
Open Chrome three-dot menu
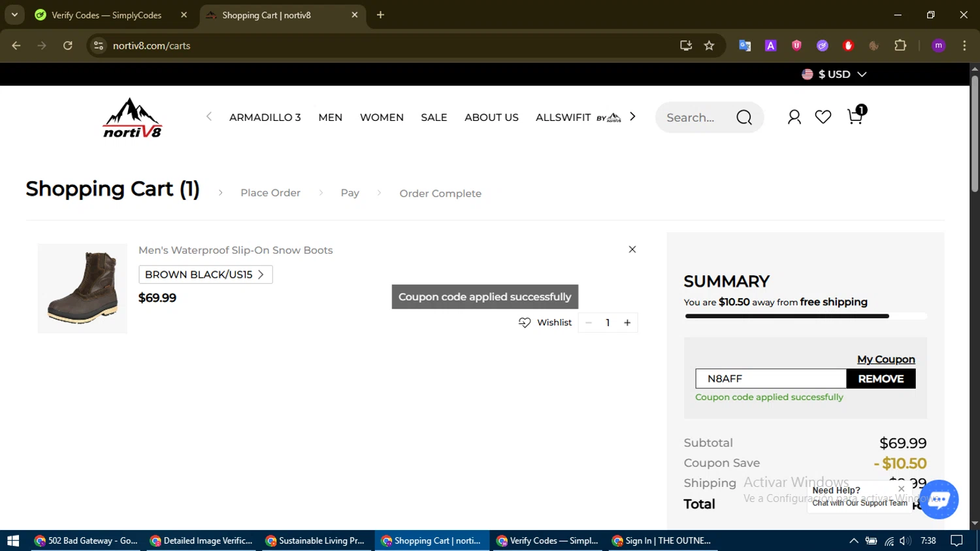tap(964, 46)
